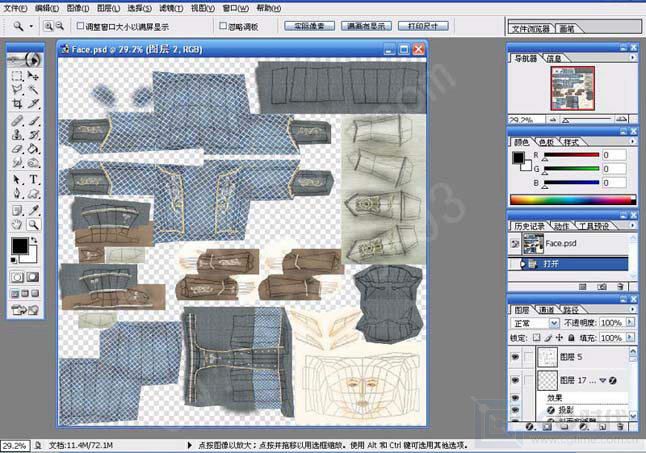Select the Hand tool
Screen dimensions: 646x453
point(17,225)
